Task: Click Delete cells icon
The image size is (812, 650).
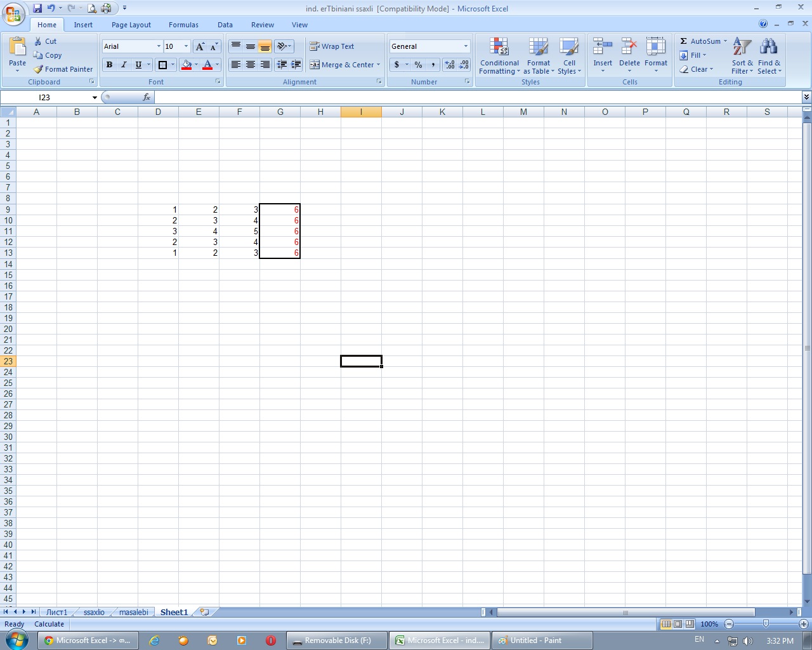Action: tap(629, 48)
